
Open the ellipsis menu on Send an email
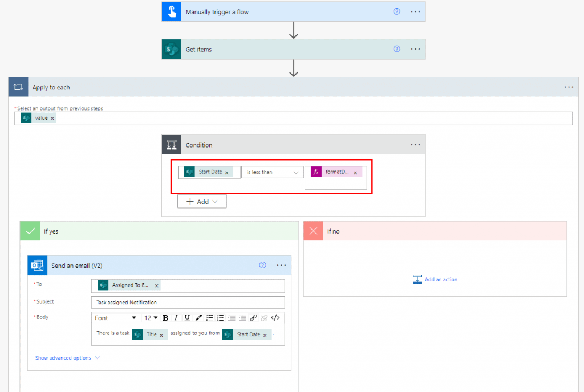point(281,265)
